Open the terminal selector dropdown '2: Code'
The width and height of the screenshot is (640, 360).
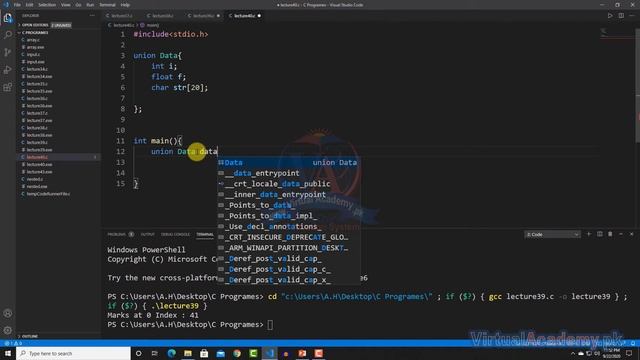(552, 234)
